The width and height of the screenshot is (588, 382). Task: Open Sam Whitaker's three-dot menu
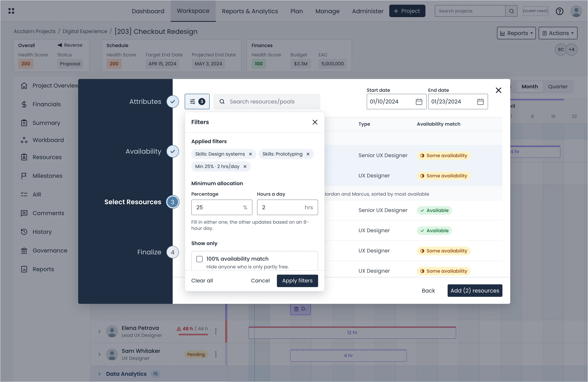point(216,354)
